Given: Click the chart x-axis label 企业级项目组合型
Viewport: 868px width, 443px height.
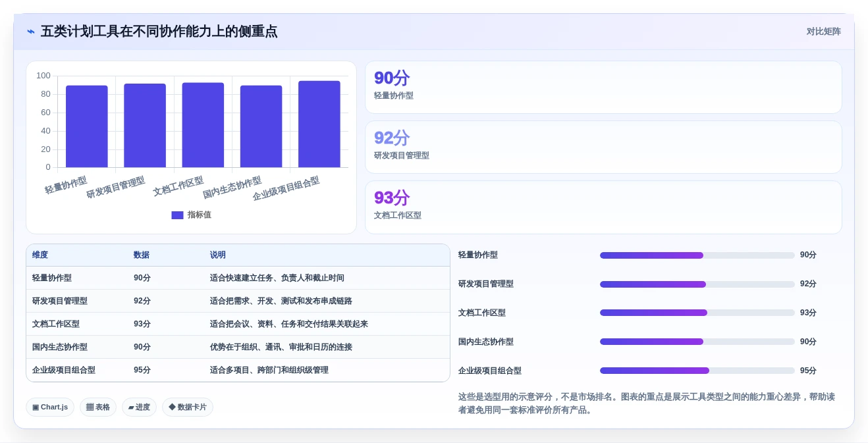Looking at the screenshot, I should [x=286, y=189].
